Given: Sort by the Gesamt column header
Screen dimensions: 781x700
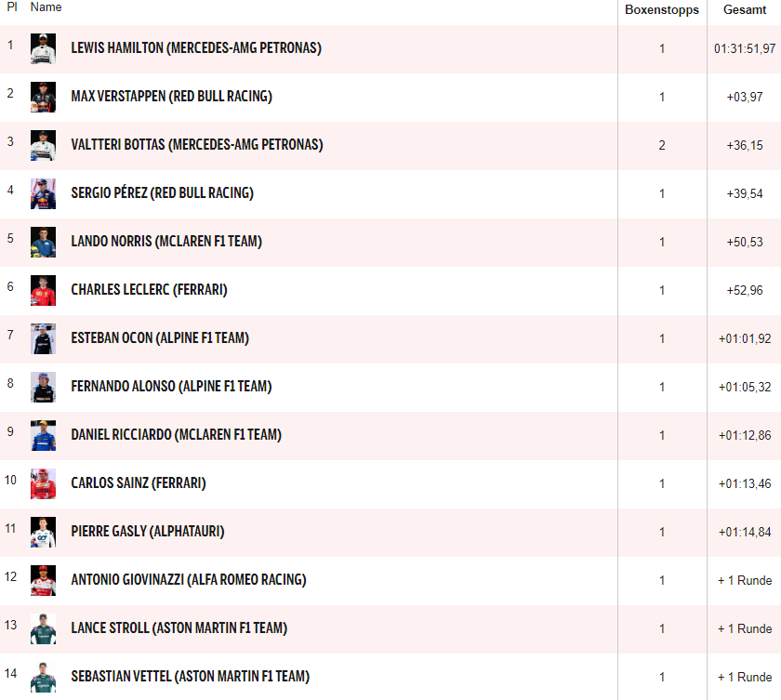Looking at the screenshot, I should 745,10.
